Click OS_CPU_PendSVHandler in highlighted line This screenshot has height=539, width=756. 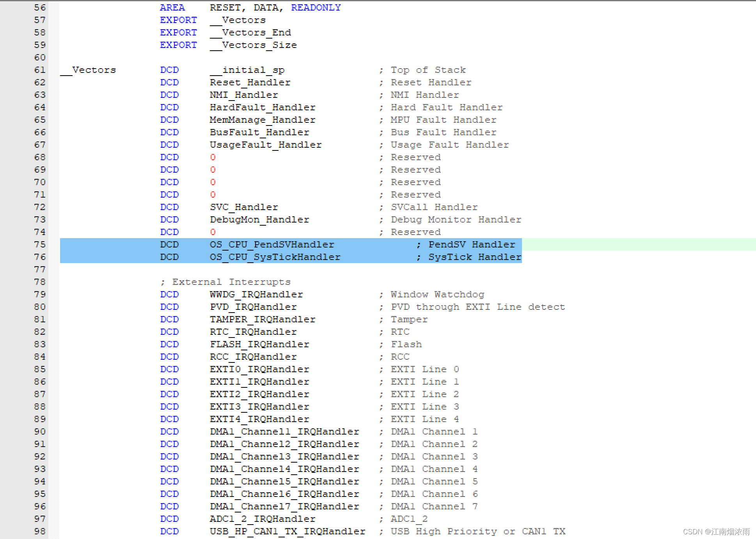click(272, 244)
